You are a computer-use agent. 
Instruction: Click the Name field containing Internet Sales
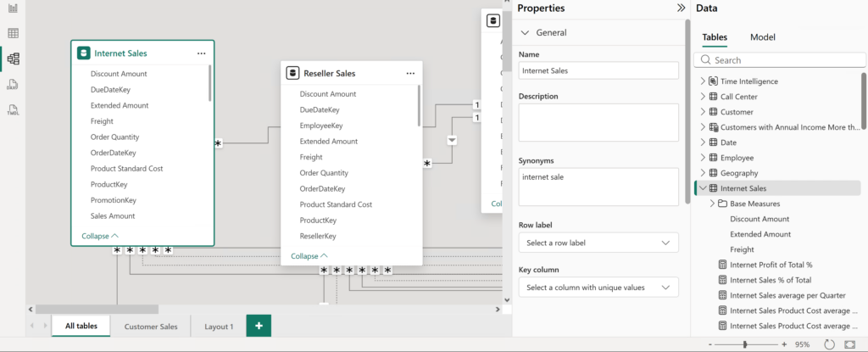[x=598, y=70]
